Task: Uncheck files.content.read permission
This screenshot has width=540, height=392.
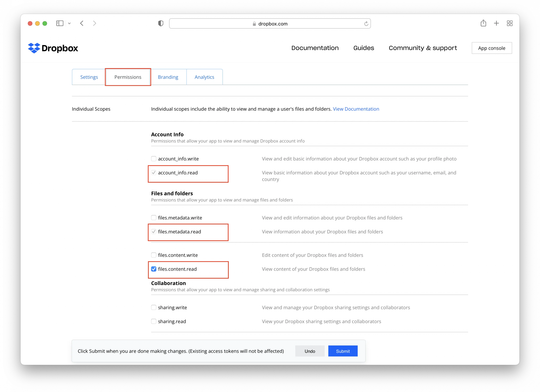Action: [154, 269]
